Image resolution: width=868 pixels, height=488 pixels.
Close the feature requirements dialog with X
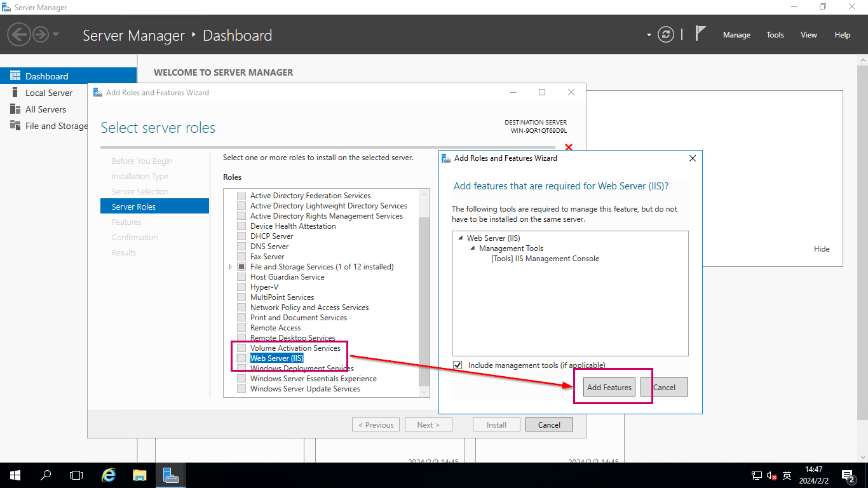click(692, 158)
